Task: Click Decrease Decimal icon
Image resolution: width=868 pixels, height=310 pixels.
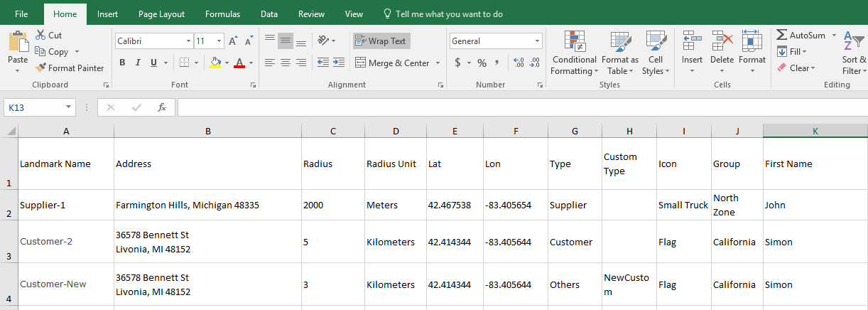Action: pos(534,63)
